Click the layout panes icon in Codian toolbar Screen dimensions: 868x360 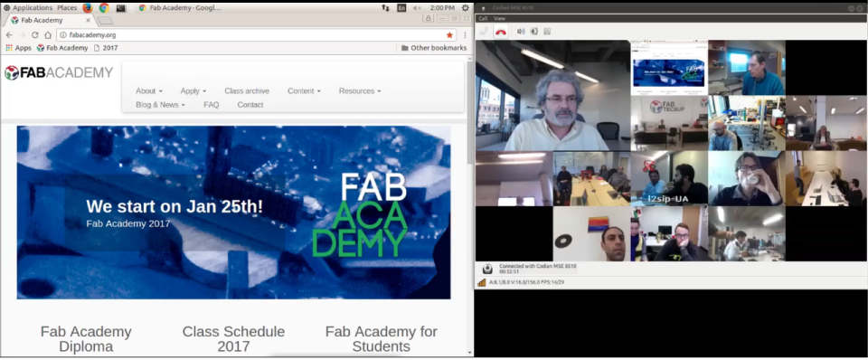pyautogui.click(x=547, y=32)
